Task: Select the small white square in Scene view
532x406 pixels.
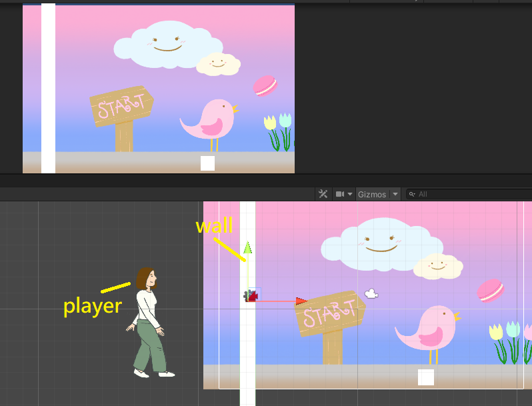Action: [x=425, y=377]
